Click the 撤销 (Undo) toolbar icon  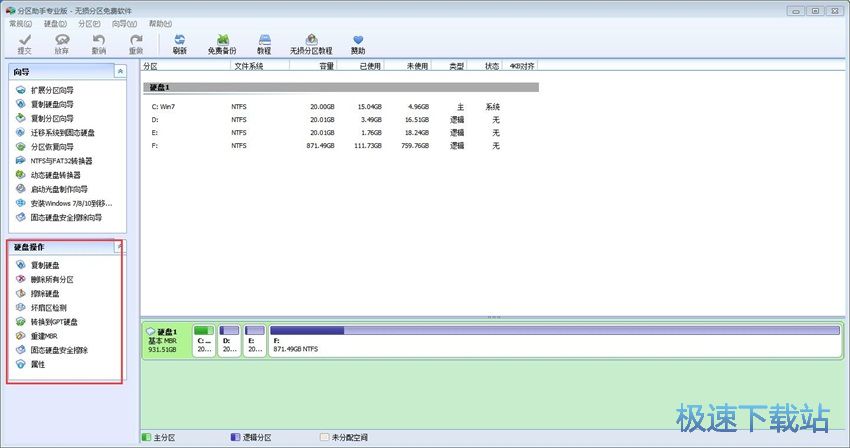(x=99, y=44)
